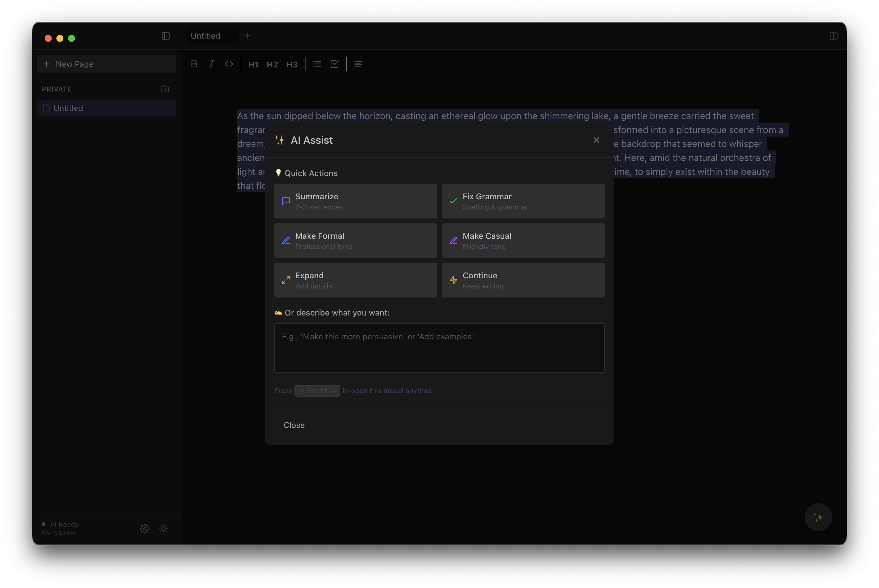Click the sparkle AI assistant floating button
879x588 pixels.
(x=818, y=517)
